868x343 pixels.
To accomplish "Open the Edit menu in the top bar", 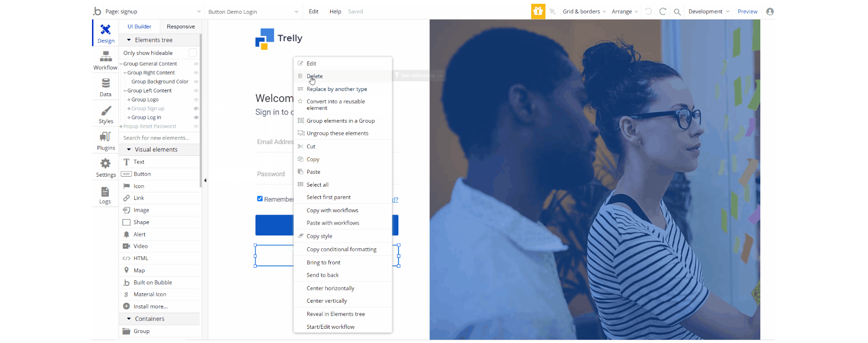I will [x=314, y=11].
